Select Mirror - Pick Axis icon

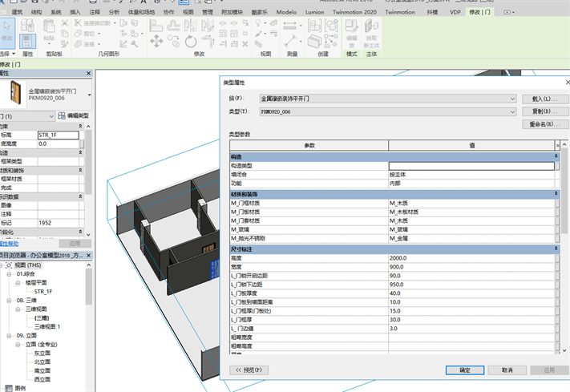click(191, 25)
